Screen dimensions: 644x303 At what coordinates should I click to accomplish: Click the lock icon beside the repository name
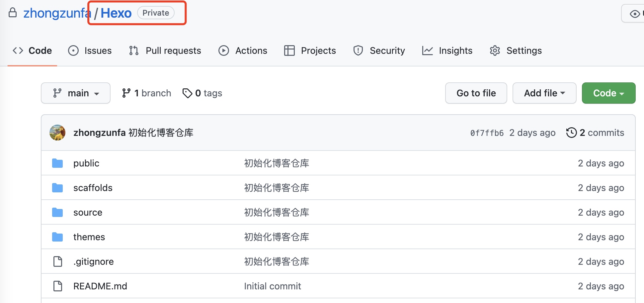13,13
